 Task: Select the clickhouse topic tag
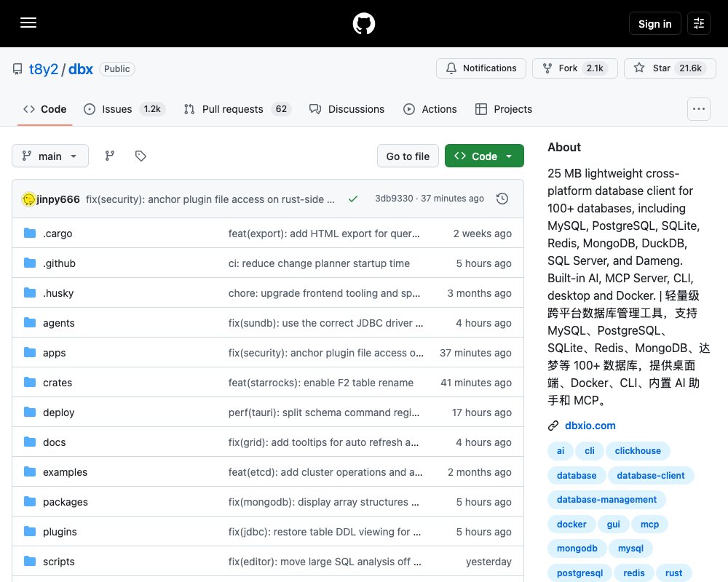[638, 450]
